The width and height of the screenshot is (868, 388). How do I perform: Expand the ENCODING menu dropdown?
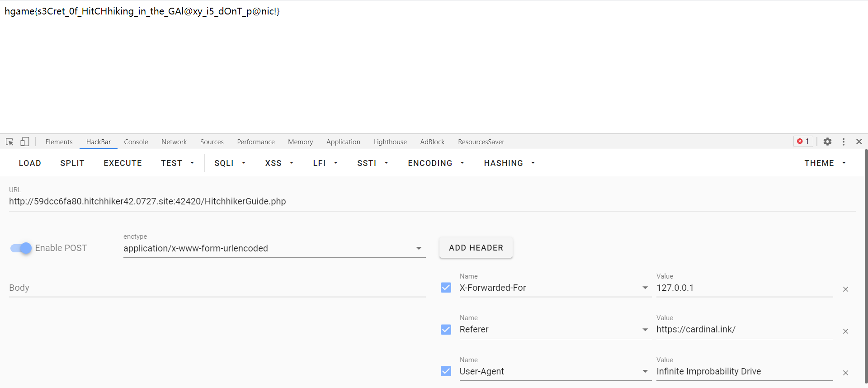click(436, 163)
